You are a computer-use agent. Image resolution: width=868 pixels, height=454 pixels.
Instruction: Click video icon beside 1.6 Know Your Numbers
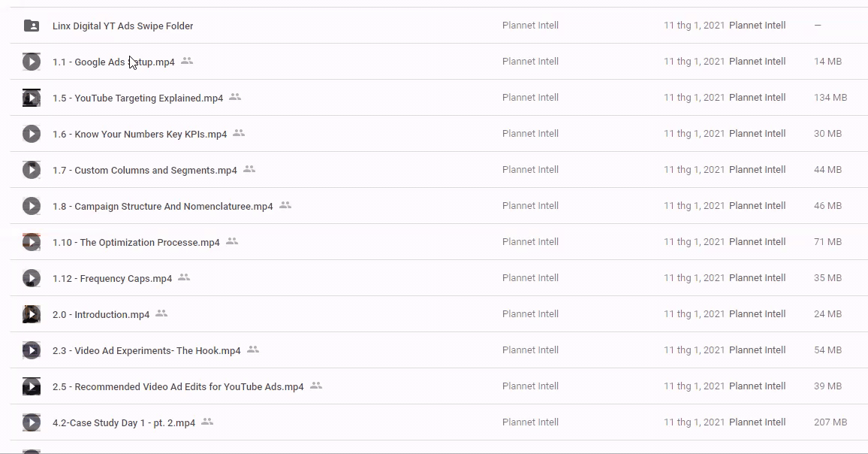coord(32,134)
